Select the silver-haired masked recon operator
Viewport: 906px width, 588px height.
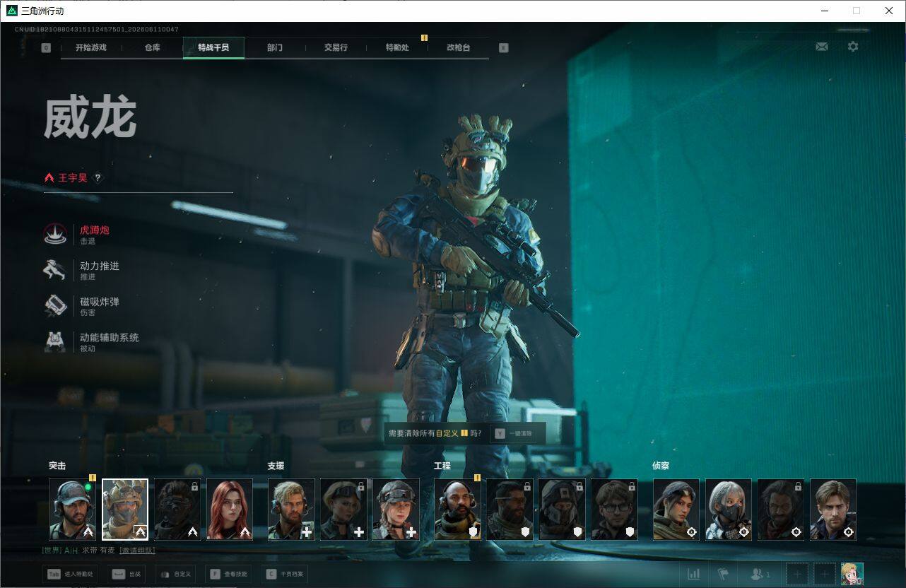click(x=729, y=510)
